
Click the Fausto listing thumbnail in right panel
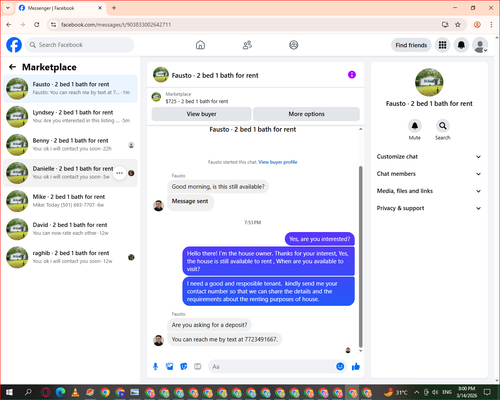click(x=429, y=82)
